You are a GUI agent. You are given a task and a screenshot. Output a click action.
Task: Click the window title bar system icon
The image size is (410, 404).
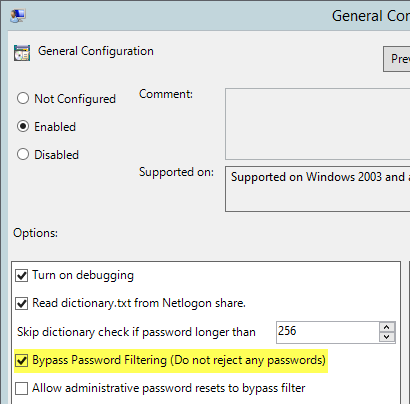pyautogui.click(x=18, y=16)
